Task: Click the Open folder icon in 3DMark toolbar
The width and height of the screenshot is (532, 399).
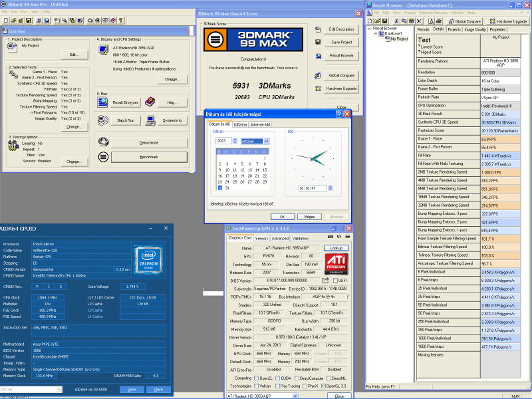Action: [x=13, y=21]
